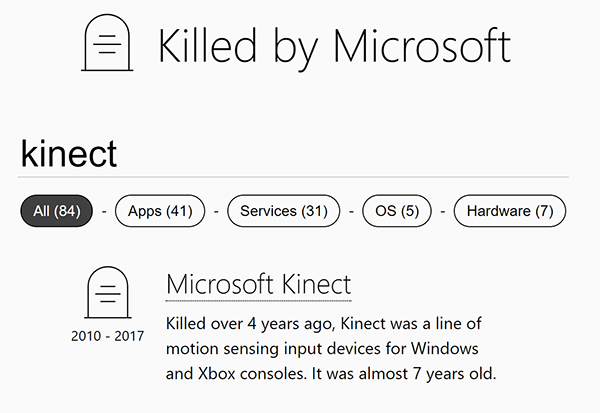Focus the search field containing kinect

[293, 154]
